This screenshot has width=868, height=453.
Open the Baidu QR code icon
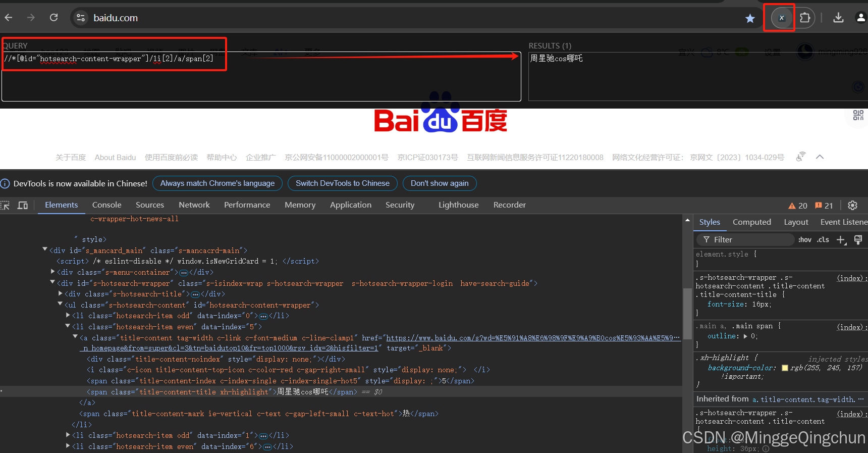tap(858, 115)
